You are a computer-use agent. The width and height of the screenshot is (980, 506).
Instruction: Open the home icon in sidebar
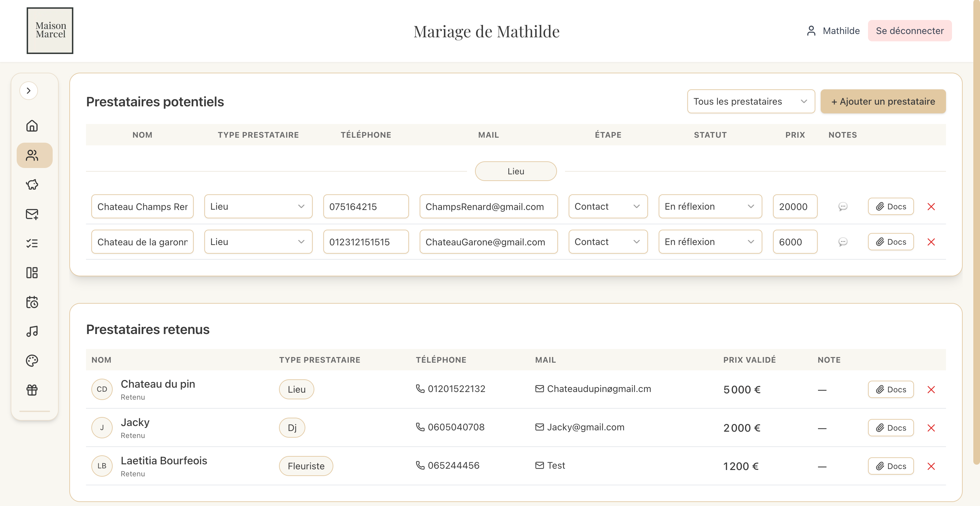point(32,126)
